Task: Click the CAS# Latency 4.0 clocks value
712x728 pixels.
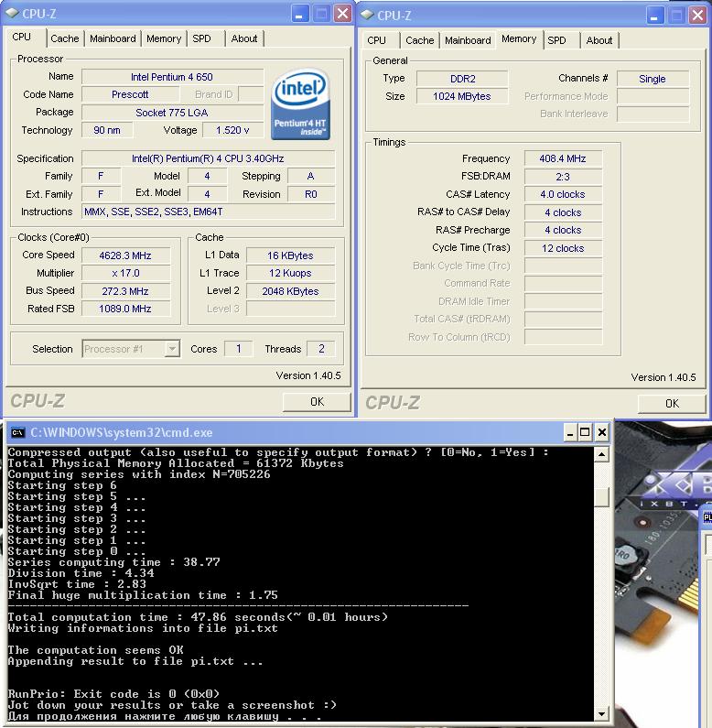Action: pyautogui.click(x=563, y=194)
